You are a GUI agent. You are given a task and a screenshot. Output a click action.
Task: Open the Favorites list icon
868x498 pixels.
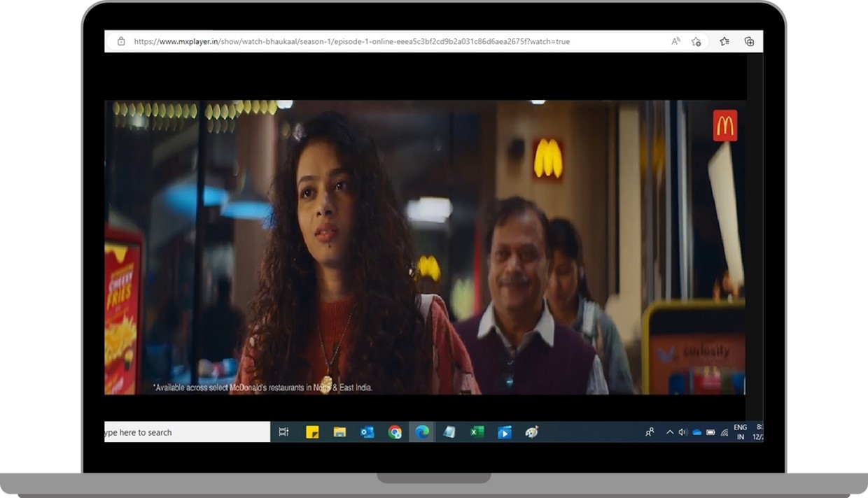click(724, 41)
